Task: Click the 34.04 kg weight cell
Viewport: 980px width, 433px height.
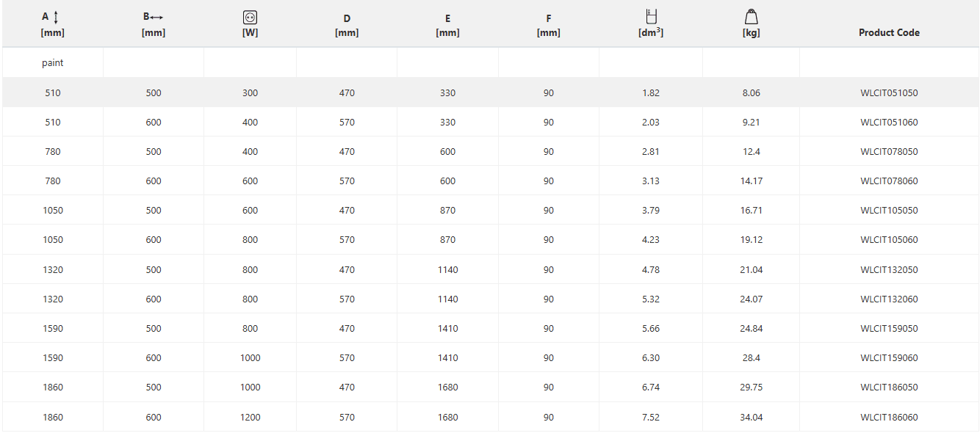Action: coord(751,418)
